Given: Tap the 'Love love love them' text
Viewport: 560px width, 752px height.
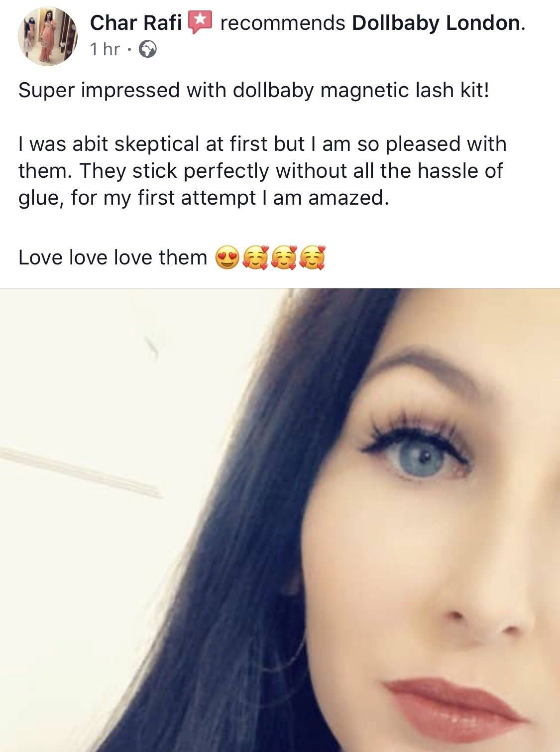Looking at the screenshot, I should click(112, 257).
